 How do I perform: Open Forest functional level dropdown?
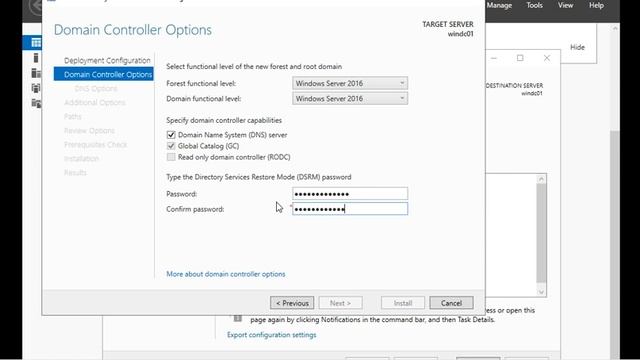point(350,83)
